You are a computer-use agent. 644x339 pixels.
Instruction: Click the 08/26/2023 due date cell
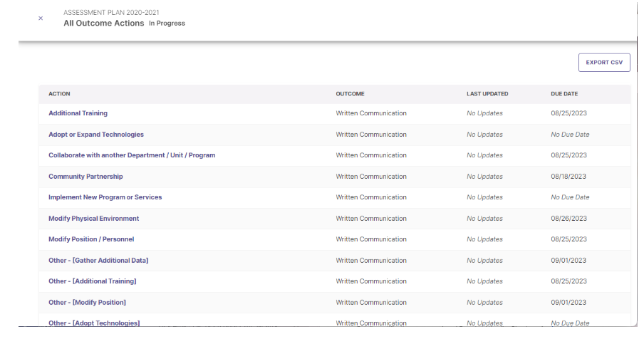[x=568, y=219]
